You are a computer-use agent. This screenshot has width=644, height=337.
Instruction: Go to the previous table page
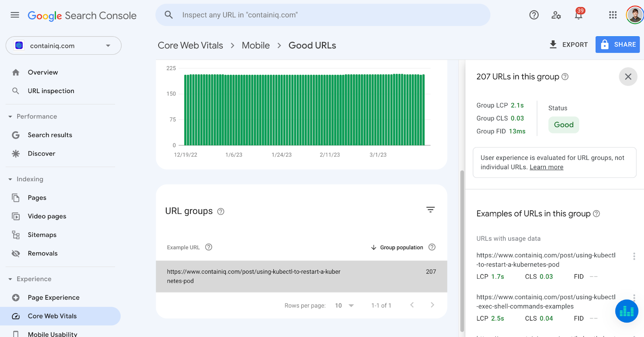click(412, 305)
